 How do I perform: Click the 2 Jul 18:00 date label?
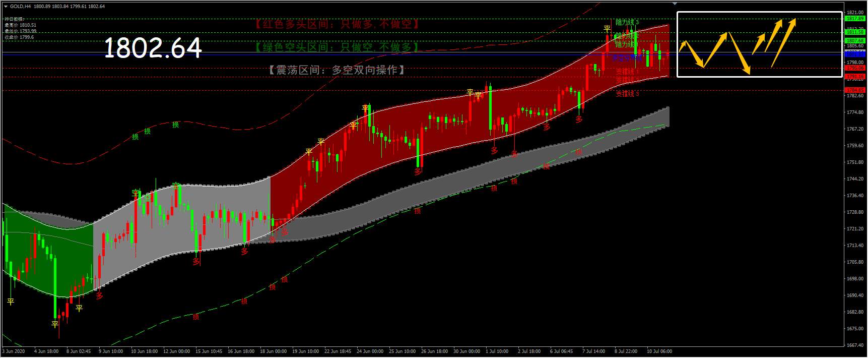click(529, 351)
